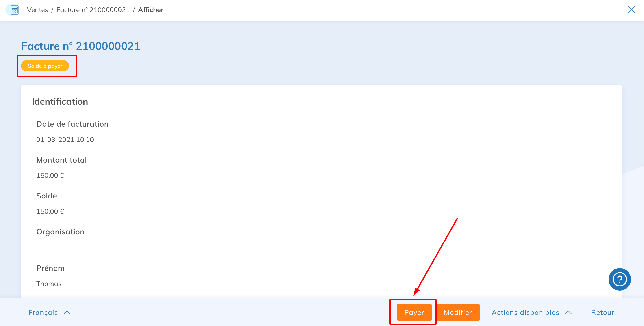Viewport: 644px width, 326px height.
Task: Go to Ventes in the breadcrumb
Action: coord(37,10)
